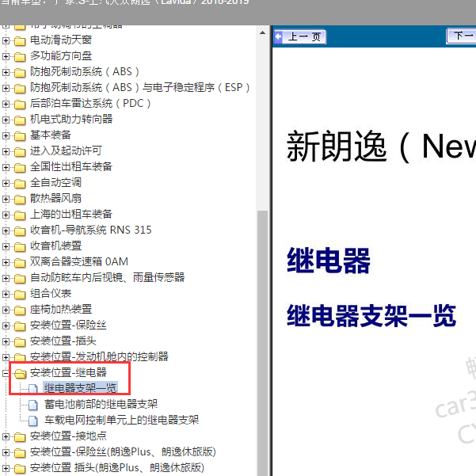Image resolution: width=476 pixels, height=476 pixels.
Task: Select the 继电器支架一览 document
Action: click(x=80, y=388)
